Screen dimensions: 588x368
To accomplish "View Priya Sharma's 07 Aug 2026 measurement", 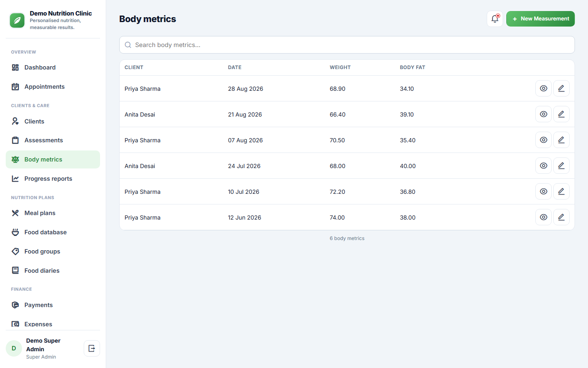I will coord(543,140).
